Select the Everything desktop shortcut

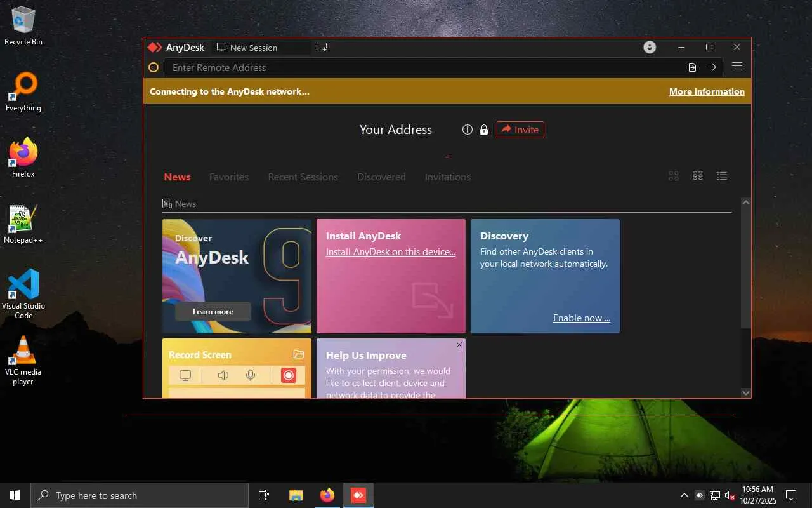pos(23,93)
